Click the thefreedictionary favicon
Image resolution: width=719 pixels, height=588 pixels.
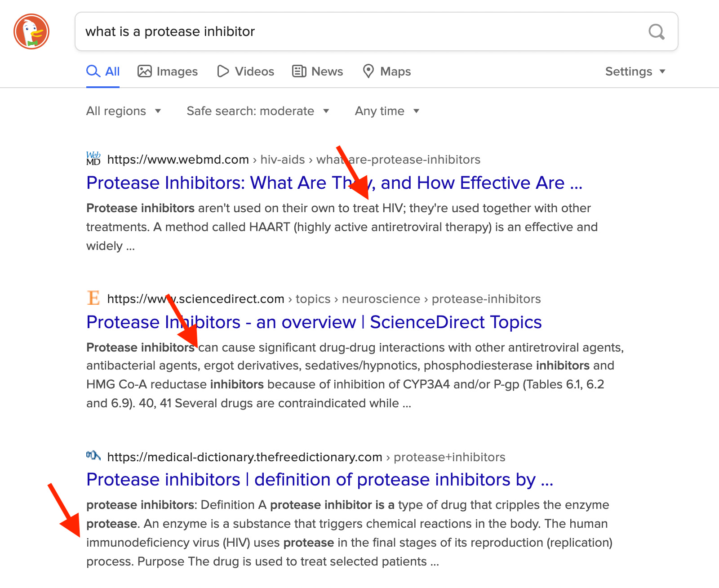pyautogui.click(x=93, y=456)
